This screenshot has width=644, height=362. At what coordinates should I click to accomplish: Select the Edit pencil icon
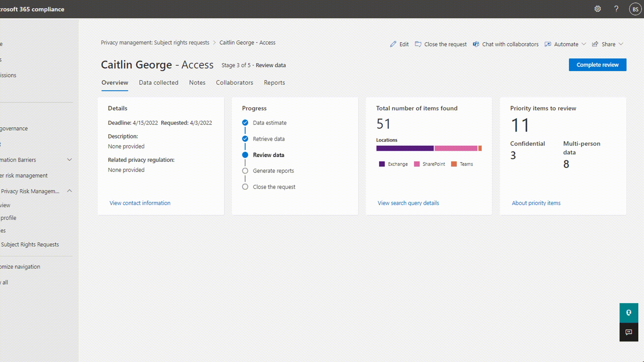[x=393, y=44]
